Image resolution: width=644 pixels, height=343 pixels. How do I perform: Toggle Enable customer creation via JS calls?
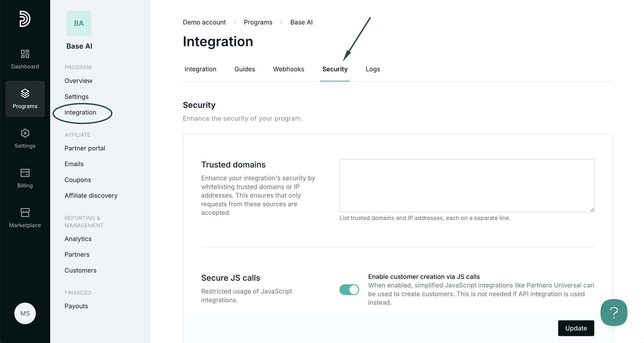[349, 289]
